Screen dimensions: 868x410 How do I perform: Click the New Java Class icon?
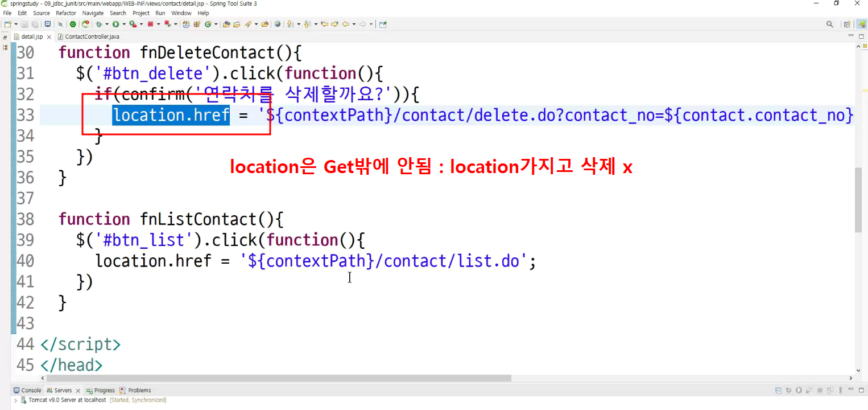[208, 24]
